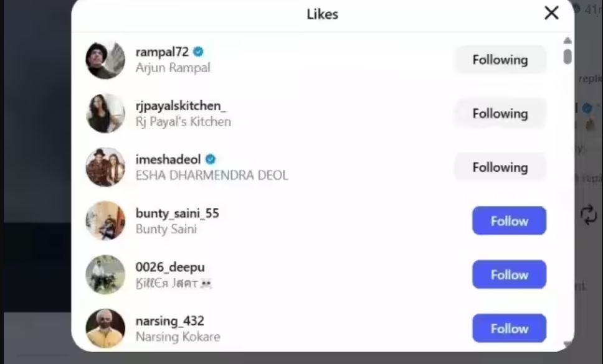The image size is (603, 364).
Task: Click scrollbar up arrow in Likes list
Action: tap(567, 41)
